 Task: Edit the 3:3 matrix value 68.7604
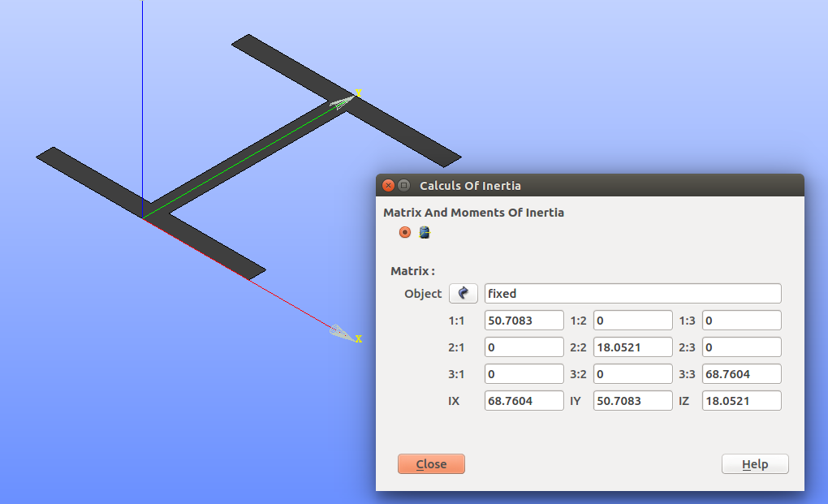pos(741,373)
